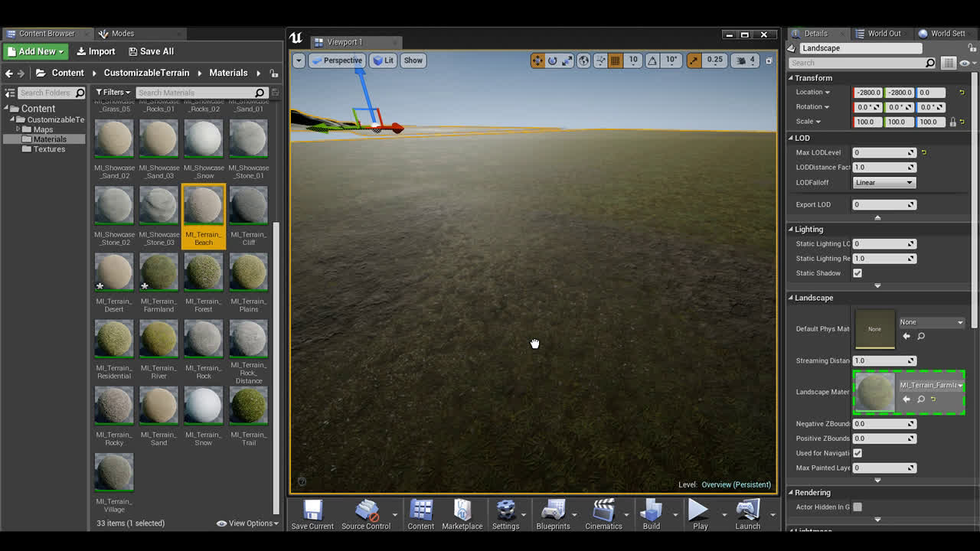Switch to the World Outliner tab
Image resolution: width=980 pixels, height=551 pixels.
(884, 34)
